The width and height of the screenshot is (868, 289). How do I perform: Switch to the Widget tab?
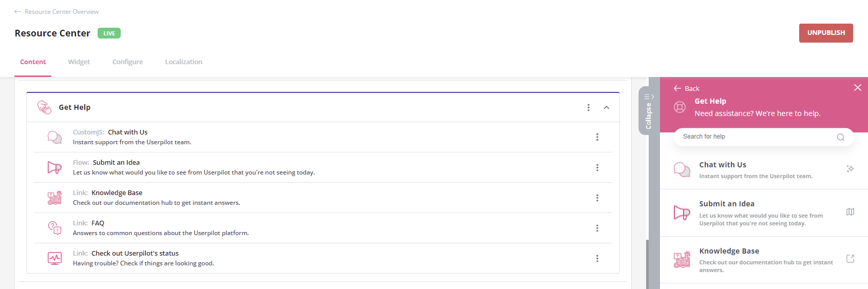[79, 62]
